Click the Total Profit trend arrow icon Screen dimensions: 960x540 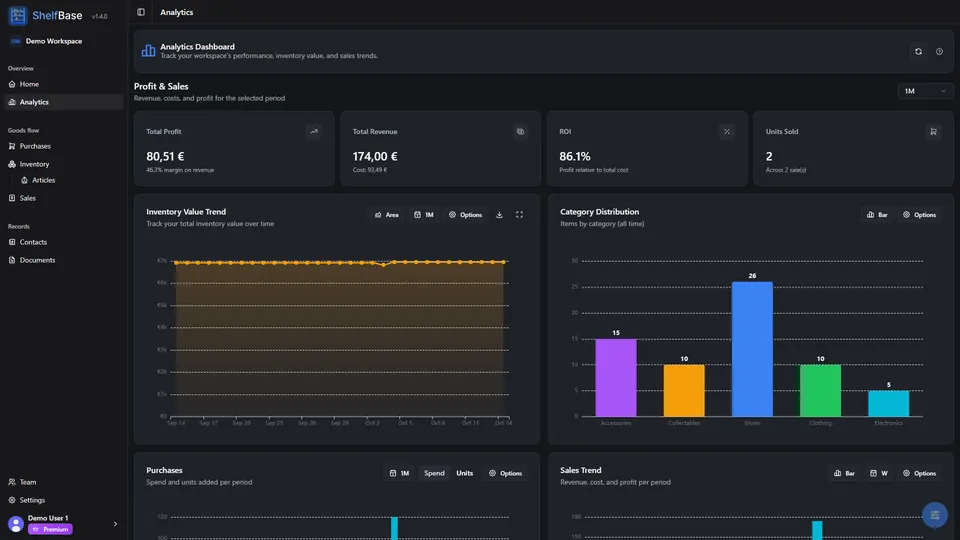click(314, 132)
